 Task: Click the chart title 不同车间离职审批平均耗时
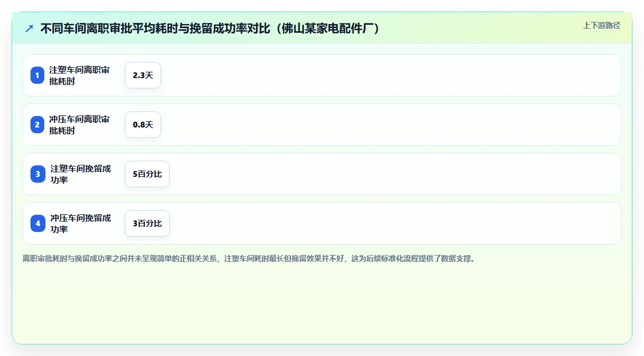tap(209, 29)
